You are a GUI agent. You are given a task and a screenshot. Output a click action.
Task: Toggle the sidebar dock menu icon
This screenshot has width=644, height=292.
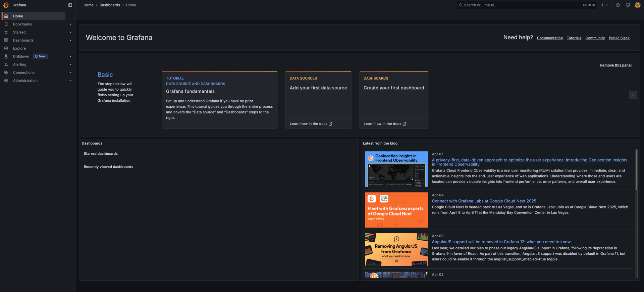tap(70, 5)
